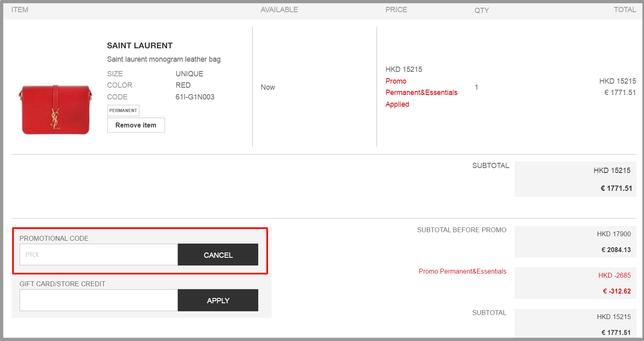Click the € -312.62 promo discount value
This screenshot has height=341, width=644.
(617, 291)
